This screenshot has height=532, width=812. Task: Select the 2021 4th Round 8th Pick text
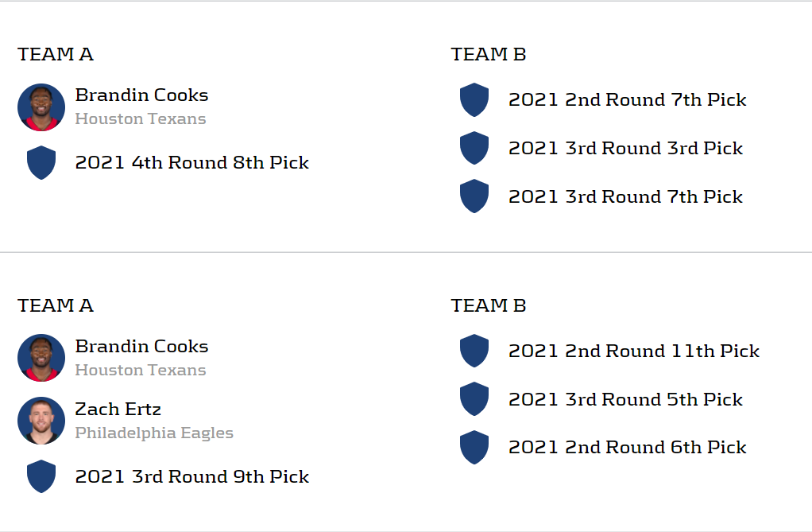point(191,163)
